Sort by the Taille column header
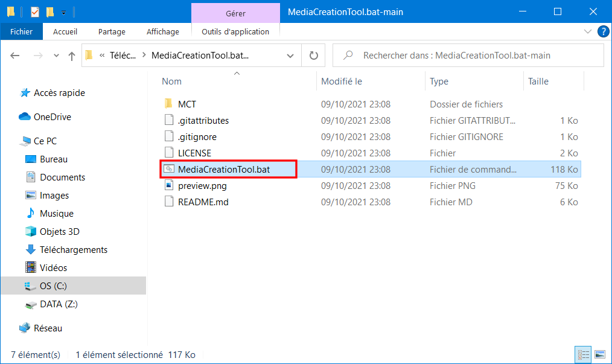Viewport: 612px width, 364px height. click(x=538, y=81)
